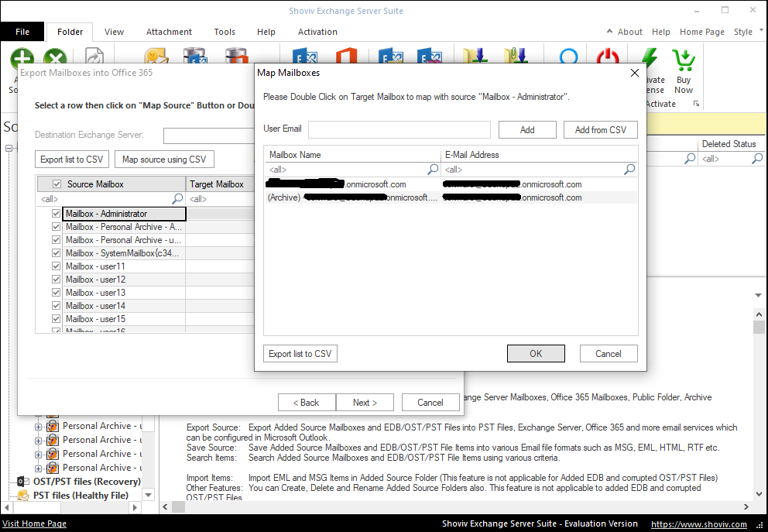The image size is (768, 532).
Task: Click the gray dropdown arrow above the description scrollbar
Action: [x=758, y=295]
